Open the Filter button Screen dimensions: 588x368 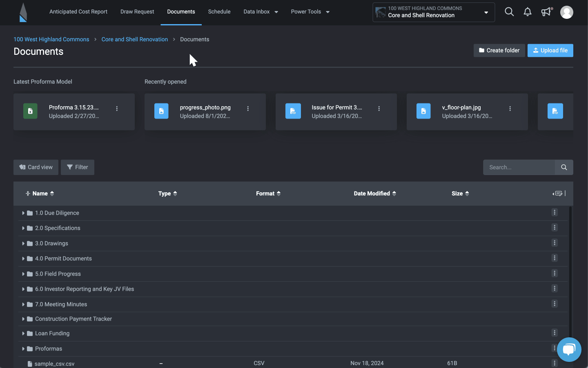pyautogui.click(x=78, y=167)
